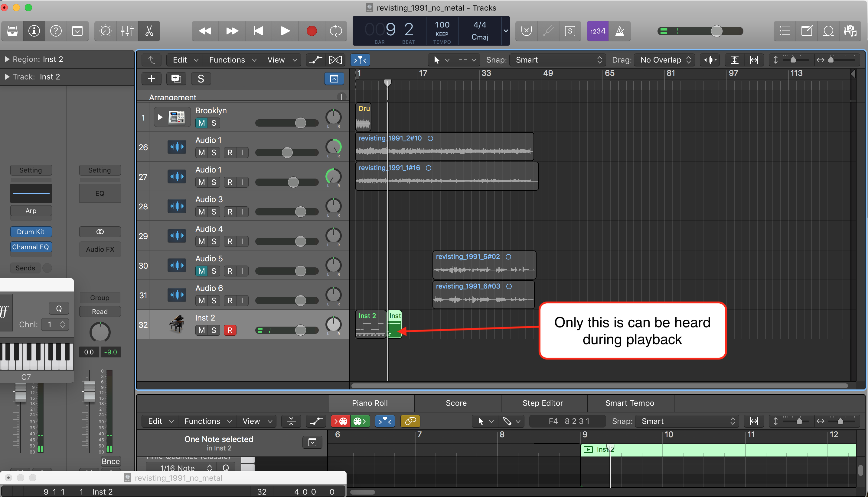Open the Smart Tempo tab

[630, 403]
